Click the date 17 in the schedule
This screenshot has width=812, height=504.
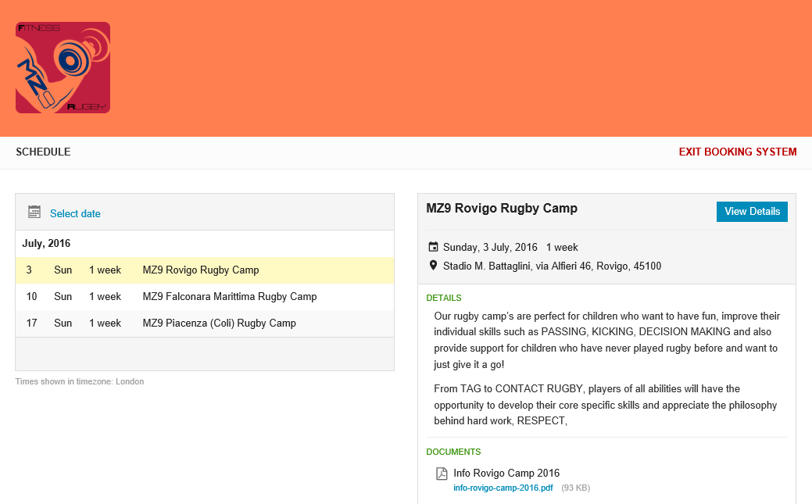pos(32,323)
